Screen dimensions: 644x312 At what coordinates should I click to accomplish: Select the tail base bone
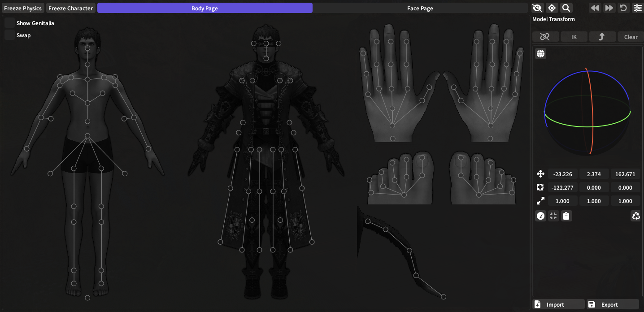click(x=368, y=221)
